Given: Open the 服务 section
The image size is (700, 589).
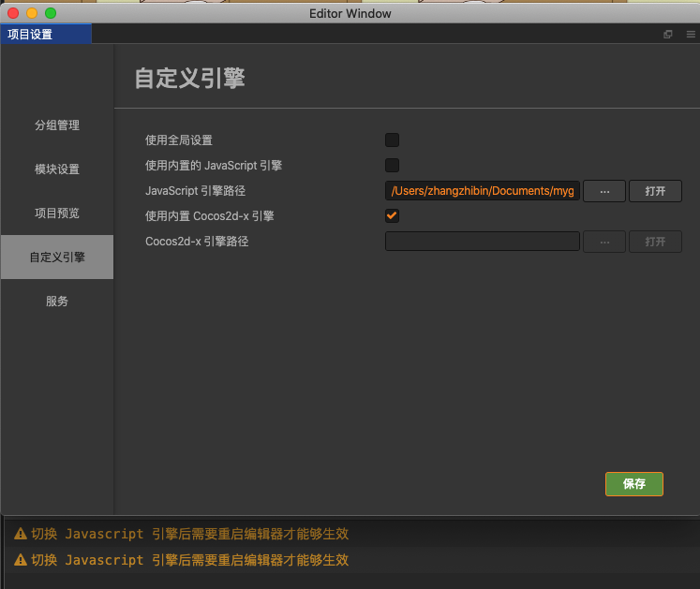Looking at the screenshot, I should click(57, 302).
